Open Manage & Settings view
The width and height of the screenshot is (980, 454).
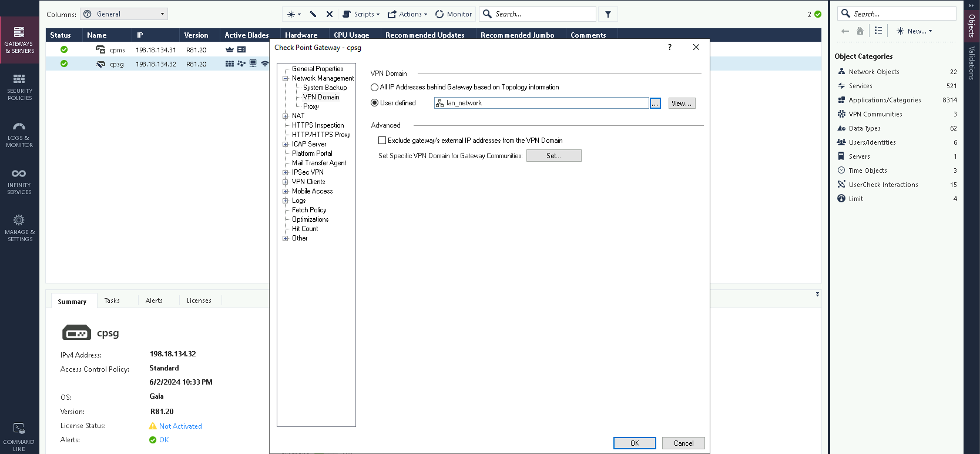19,228
